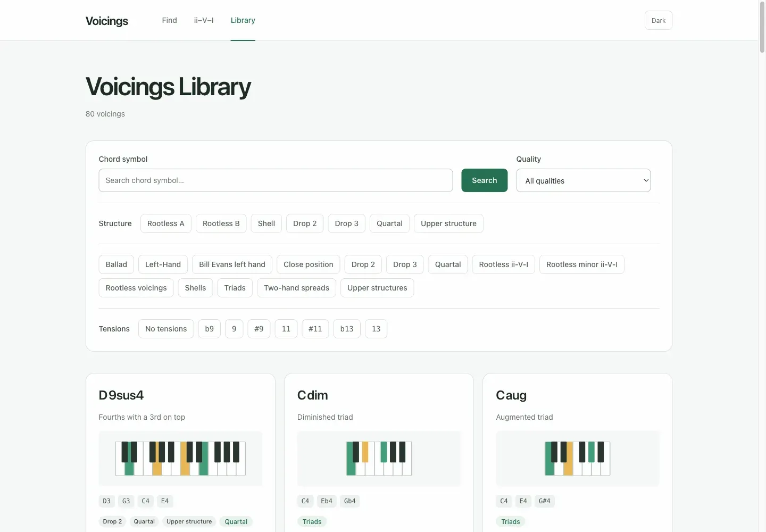The height and width of the screenshot is (532, 766).
Task: Click Drop 2 tag on D9sus4 card
Action: click(112, 521)
